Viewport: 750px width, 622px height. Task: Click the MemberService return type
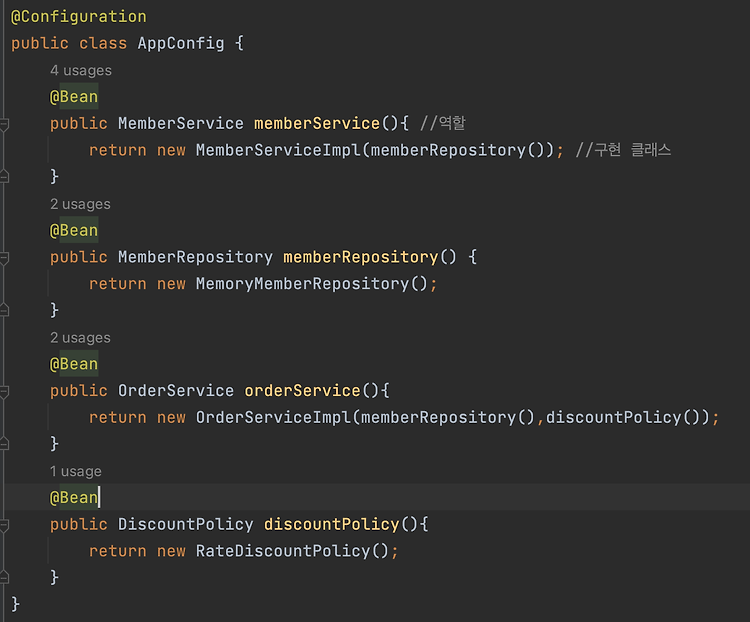(x=181, y=123)
